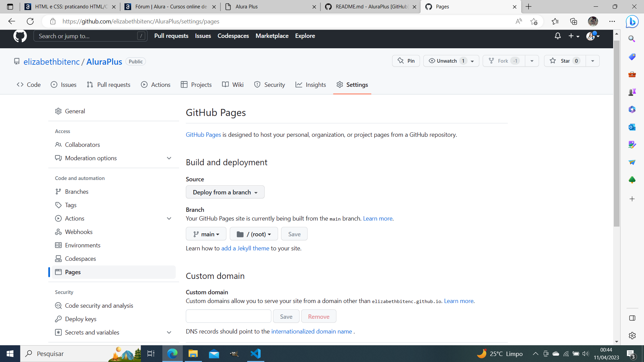Image resolution: width=644 pixels, height=362 pixels.
Task: Click the Insights icon in nav
Action: (299, 84)
